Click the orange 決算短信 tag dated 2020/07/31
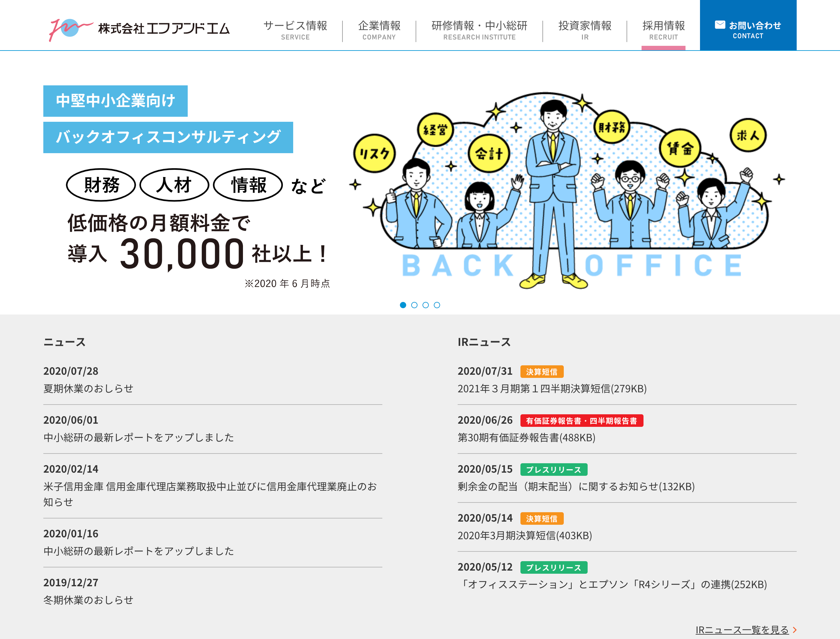This screenshot has height=639, width=840. click(541, 372)
